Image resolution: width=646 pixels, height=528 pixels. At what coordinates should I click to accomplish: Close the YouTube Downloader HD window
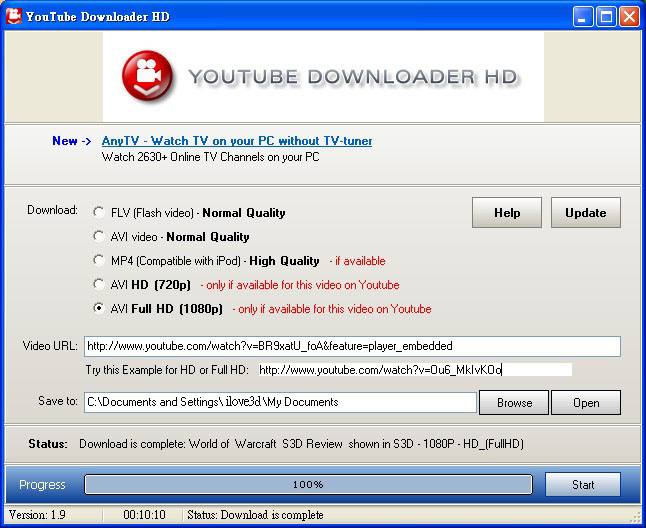[630, 17]
